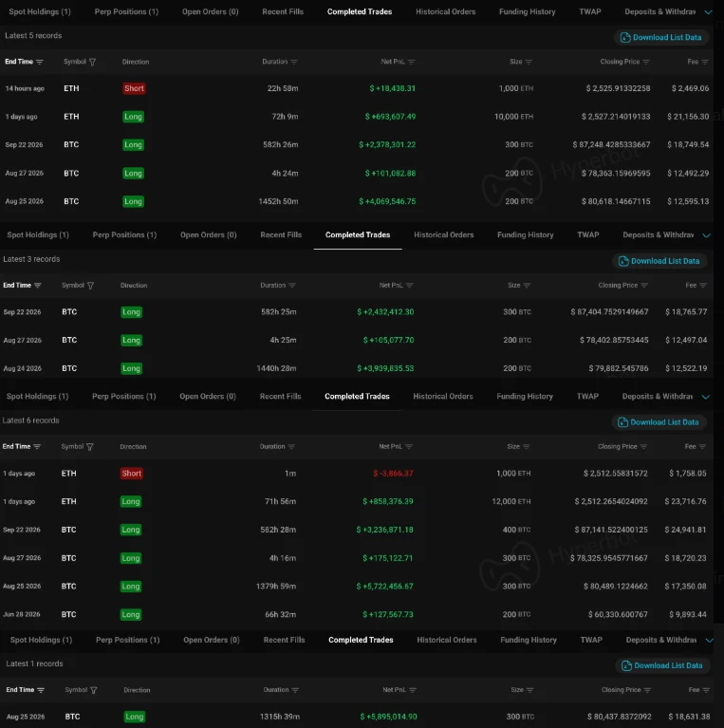Select the red Net PnL value $-3,866.37
Viewport: 724px width, 728px height.
(x=393, y=473)
